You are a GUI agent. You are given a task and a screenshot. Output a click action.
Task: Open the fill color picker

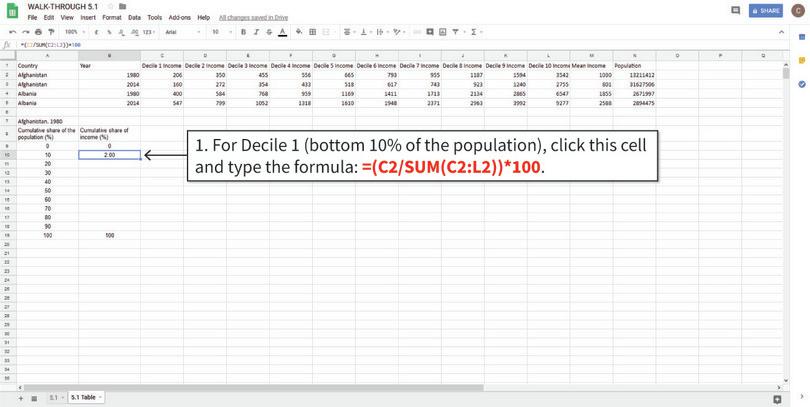coord(299,32)
